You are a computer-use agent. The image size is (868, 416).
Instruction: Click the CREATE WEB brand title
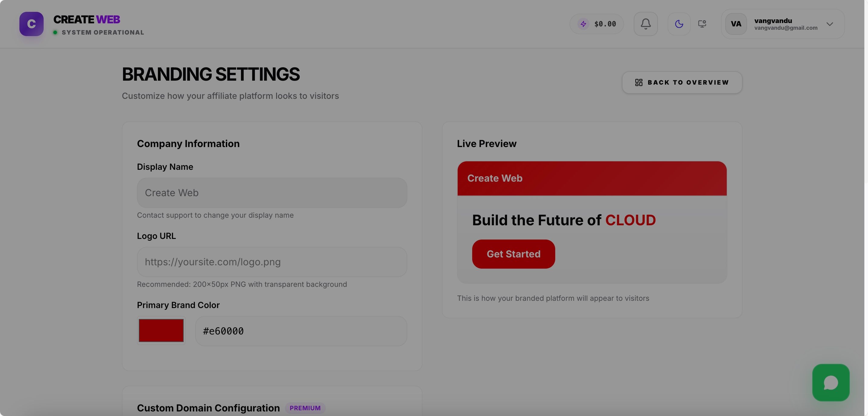tap(87, 19)
